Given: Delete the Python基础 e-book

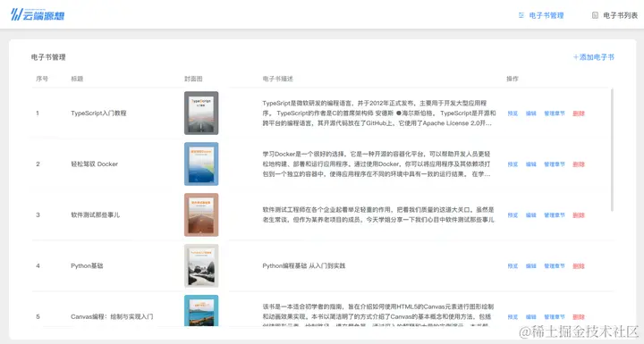Looking at the screenshot, I should [579, 266].
